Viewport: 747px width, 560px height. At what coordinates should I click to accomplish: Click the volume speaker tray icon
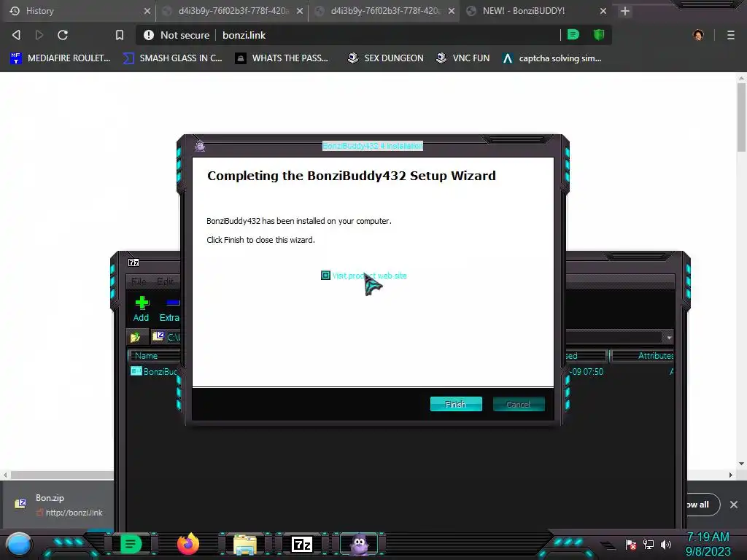coord(666,544)
